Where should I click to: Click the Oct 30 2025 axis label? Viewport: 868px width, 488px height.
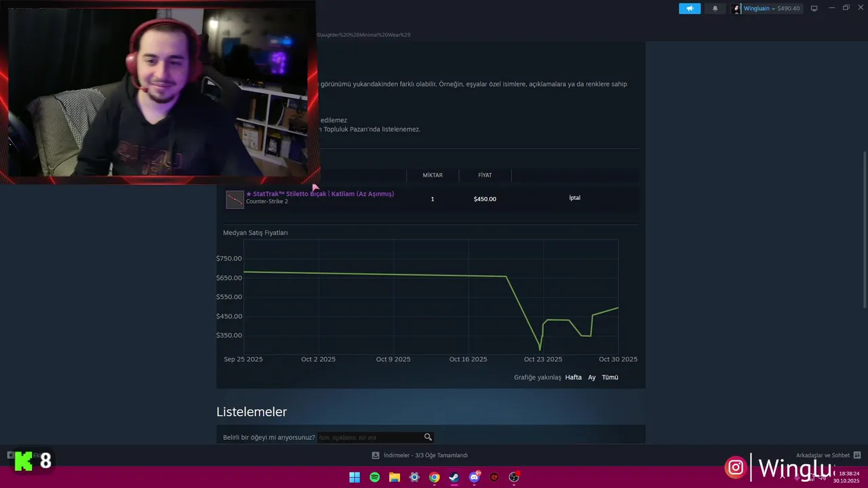coord(618,359)
